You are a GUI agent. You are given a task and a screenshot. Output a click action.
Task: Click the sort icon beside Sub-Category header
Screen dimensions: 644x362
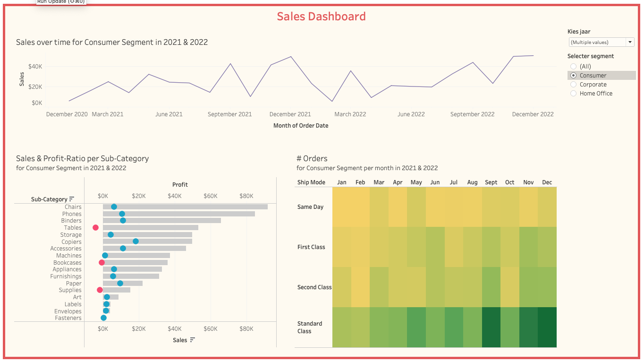(72, 199)
